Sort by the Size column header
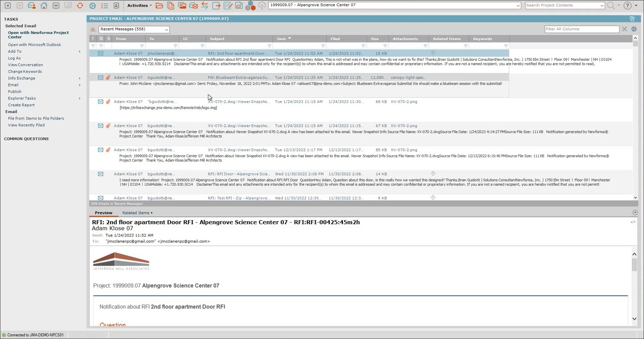Viewport: 644px width, 339px height. pyautogui.click(x=377, y=38)
